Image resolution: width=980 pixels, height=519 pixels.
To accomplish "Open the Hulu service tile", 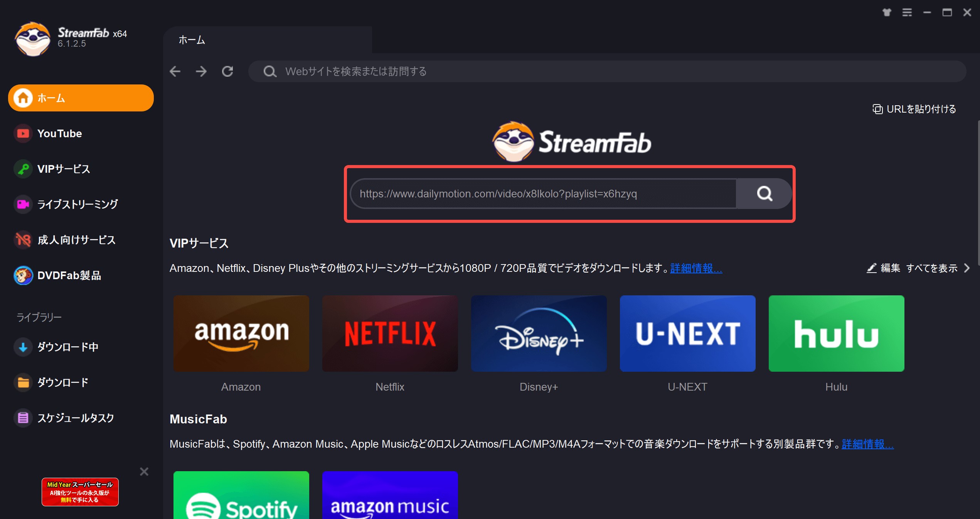I will 836,334.
